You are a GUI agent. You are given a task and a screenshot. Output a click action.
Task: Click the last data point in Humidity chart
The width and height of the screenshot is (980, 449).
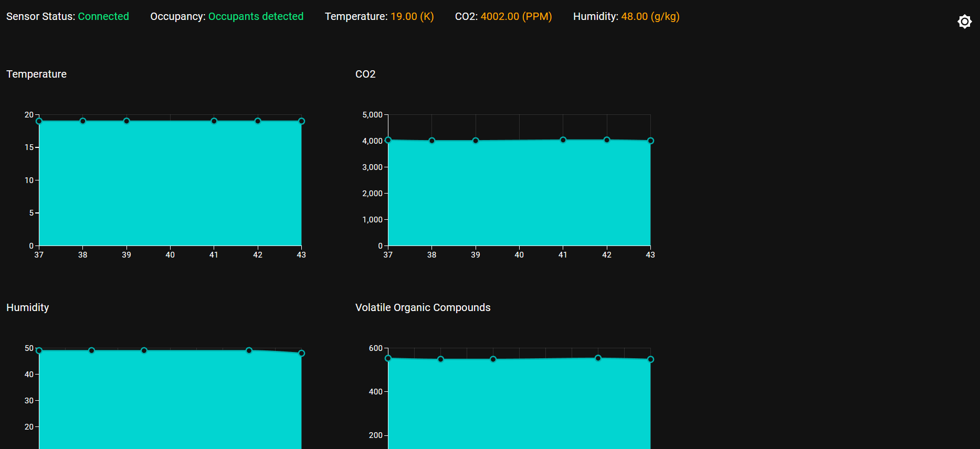pyautogui.click(x=301, y=353)
